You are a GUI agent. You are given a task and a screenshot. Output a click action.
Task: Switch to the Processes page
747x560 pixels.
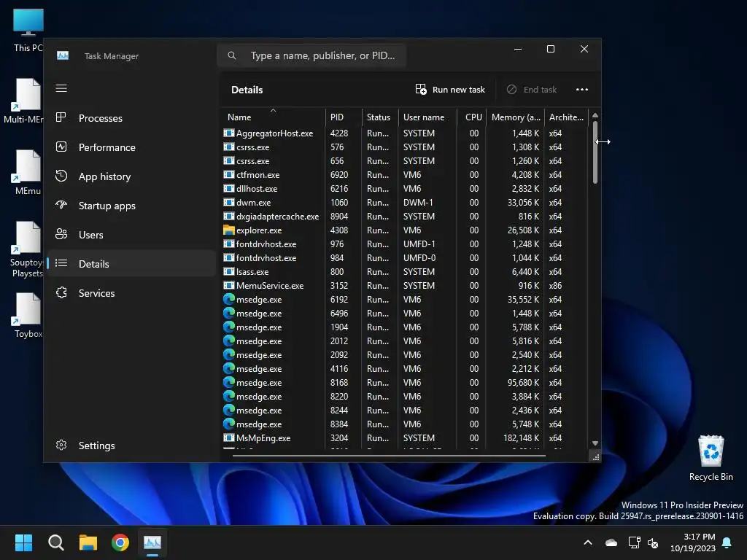pos(132,118)
